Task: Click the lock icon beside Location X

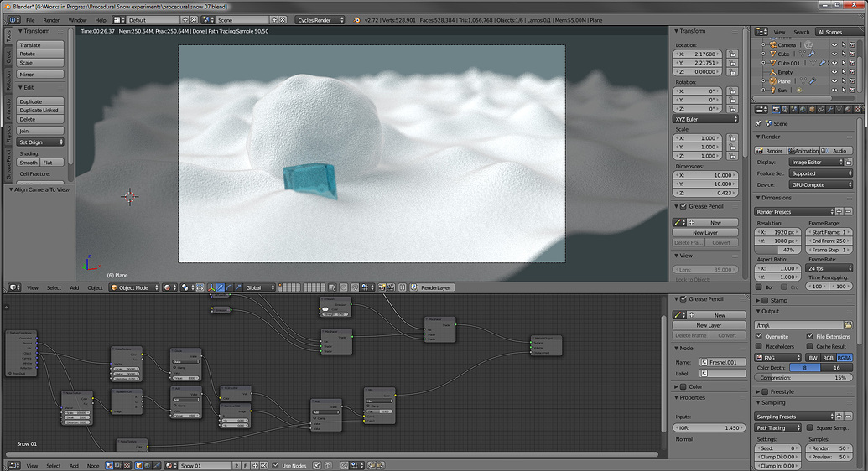Action: point(732,54)
